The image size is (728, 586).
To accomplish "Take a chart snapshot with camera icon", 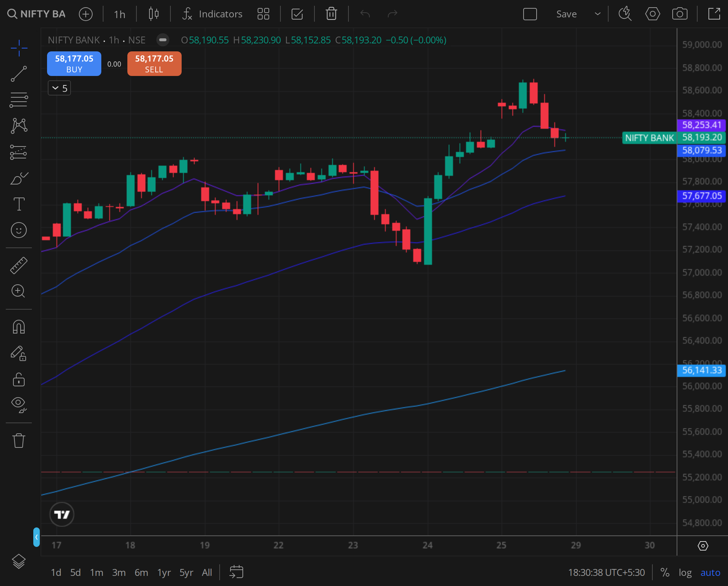I will point(680,14).
